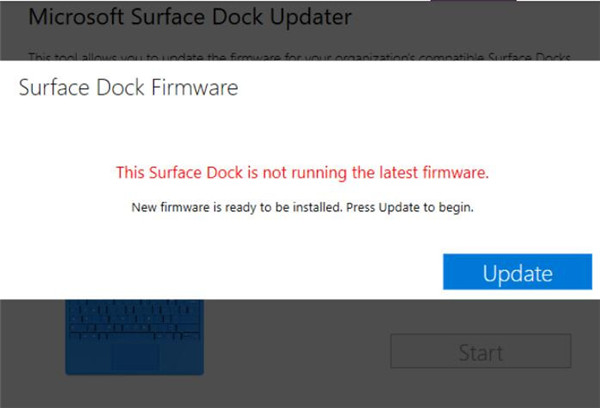Click the word 'begin' in the instruction text
Viewport: 600px width, 408px height.
(455, 208)
